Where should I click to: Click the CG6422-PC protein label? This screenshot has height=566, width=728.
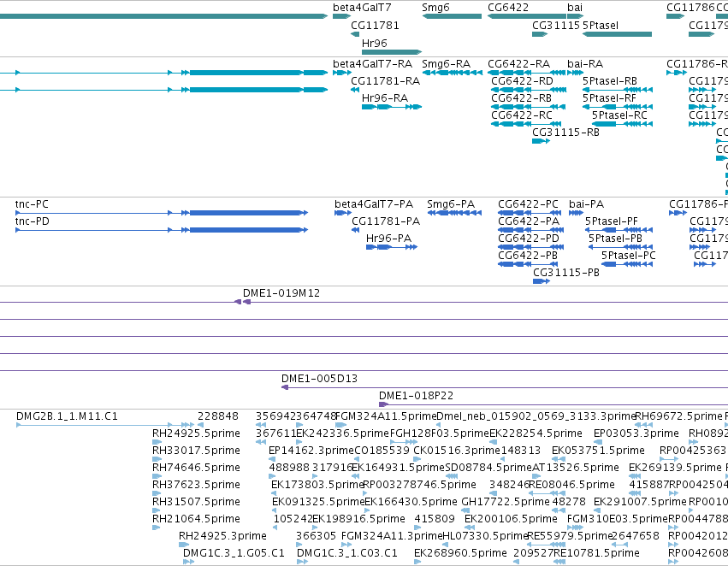tap(529, 204)
